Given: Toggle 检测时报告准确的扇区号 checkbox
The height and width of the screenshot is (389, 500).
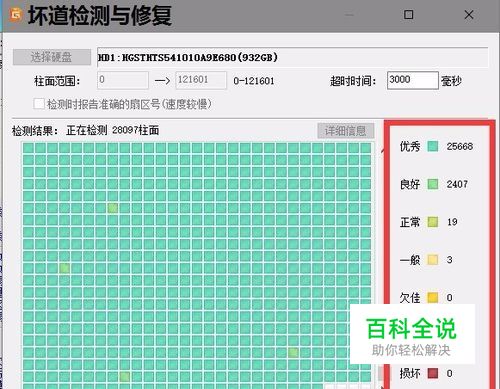Looking at the screenshot, I should click(39, 104).
